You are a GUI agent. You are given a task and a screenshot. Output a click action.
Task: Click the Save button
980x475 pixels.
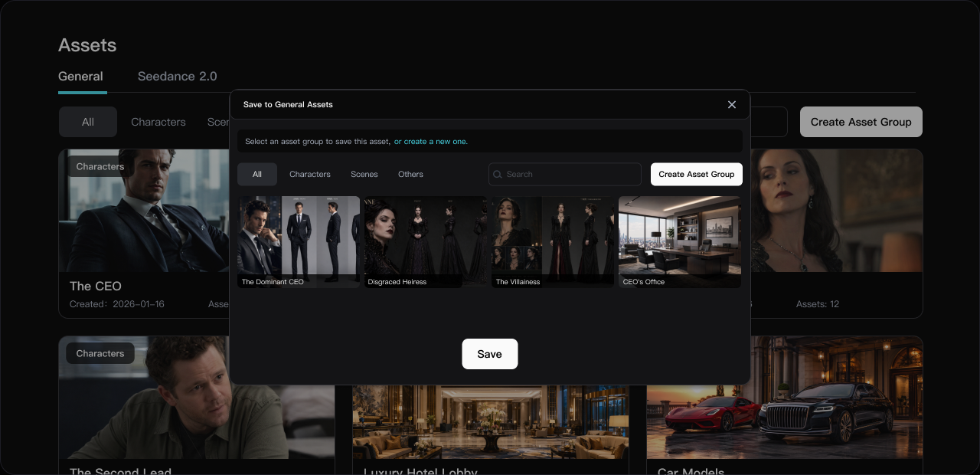point(490,354)
